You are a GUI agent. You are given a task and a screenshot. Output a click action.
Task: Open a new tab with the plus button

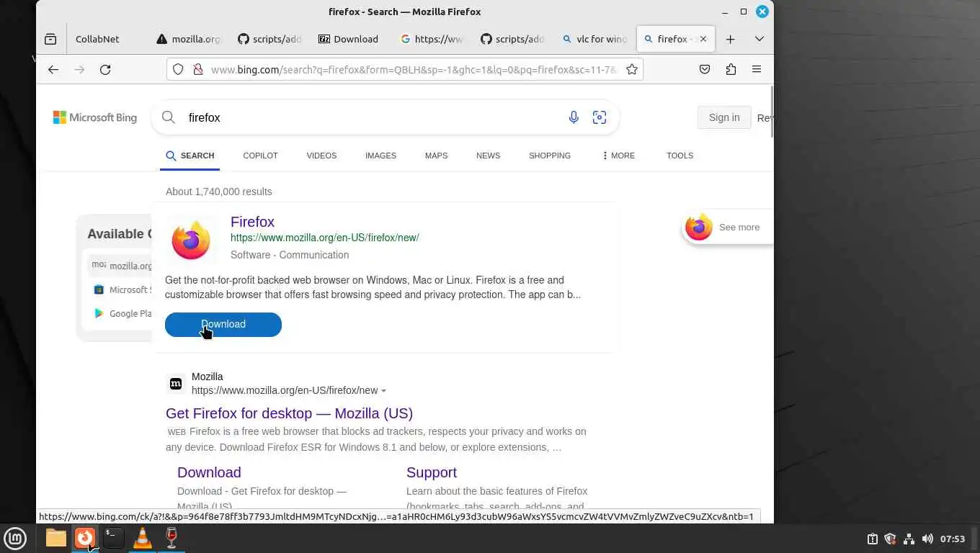[730, 39]
